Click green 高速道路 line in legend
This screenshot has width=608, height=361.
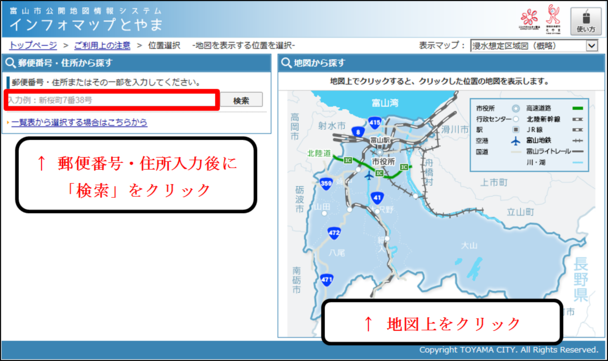[x=577, y=108]
